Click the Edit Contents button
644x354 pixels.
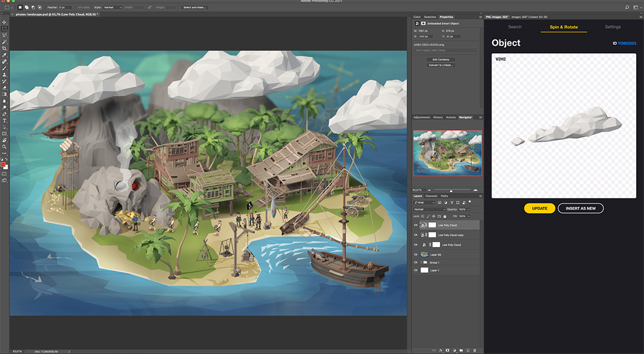click(x=440, y=60)
